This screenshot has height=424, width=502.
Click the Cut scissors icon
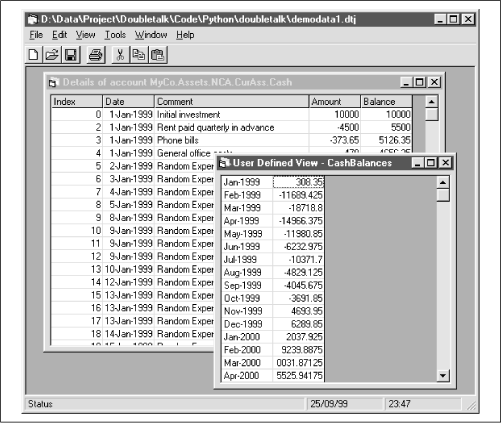(x=120, y=55)
